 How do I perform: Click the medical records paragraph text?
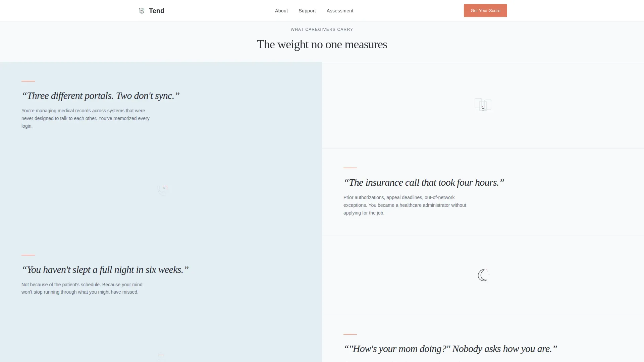[86, 118]
